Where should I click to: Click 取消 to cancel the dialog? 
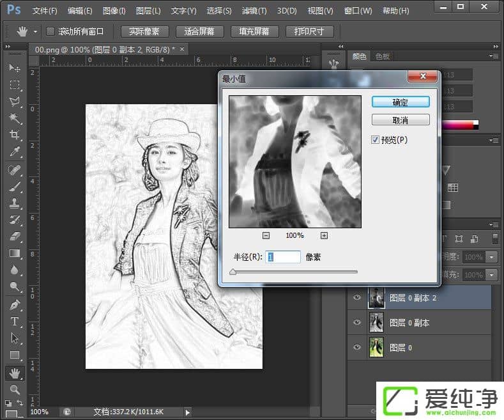pos(401,120)
